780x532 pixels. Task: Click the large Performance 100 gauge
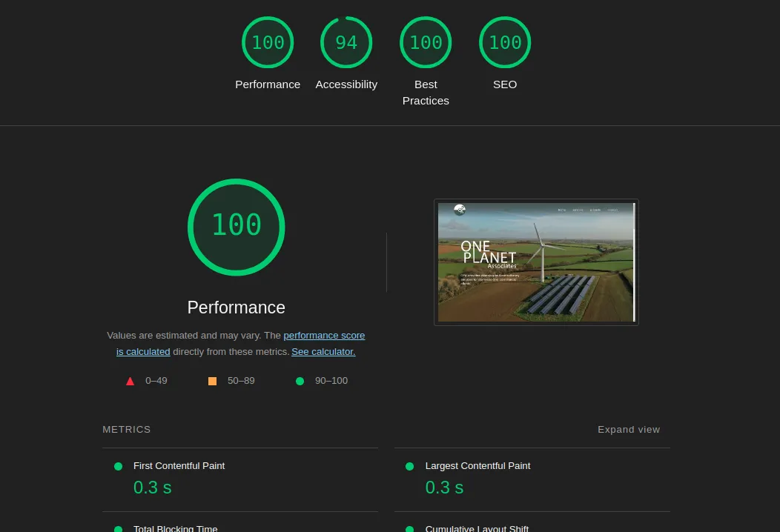[237, 227]
